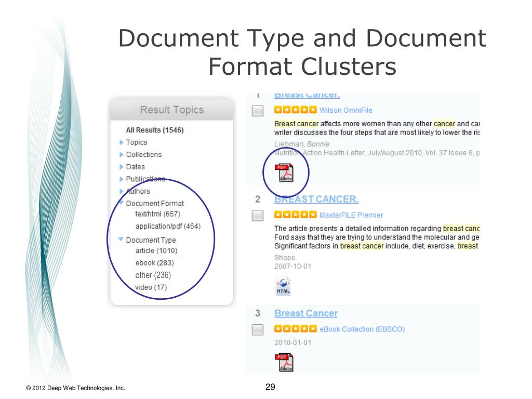Click star rating beside MasterFILE Premier
This screenshot has width=532, height=399.
(x=295, y=215)
